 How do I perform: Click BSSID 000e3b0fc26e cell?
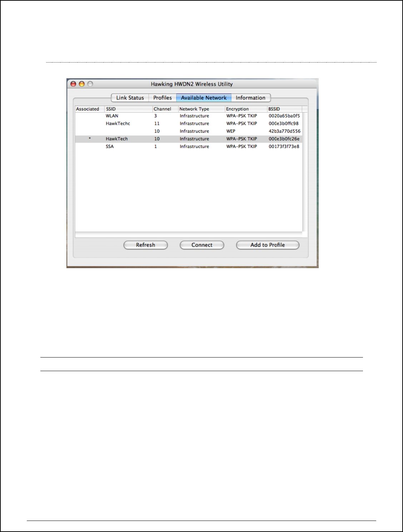[x=284, y=139]
